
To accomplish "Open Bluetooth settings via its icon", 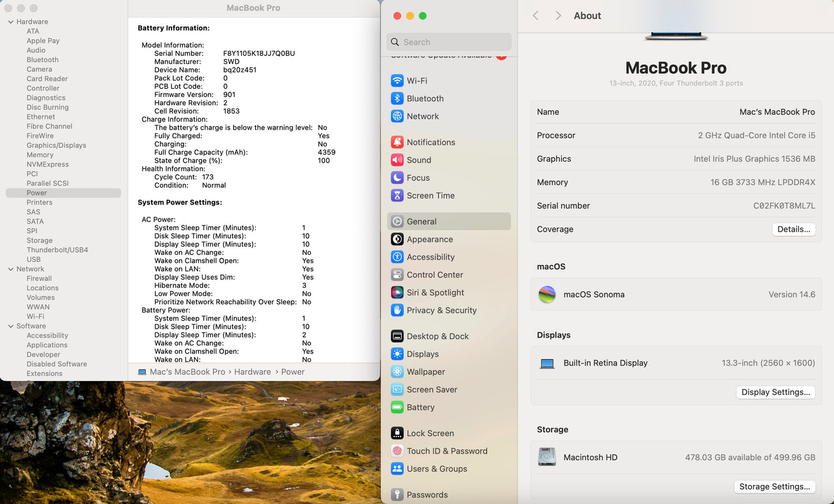I will [397, 99].
